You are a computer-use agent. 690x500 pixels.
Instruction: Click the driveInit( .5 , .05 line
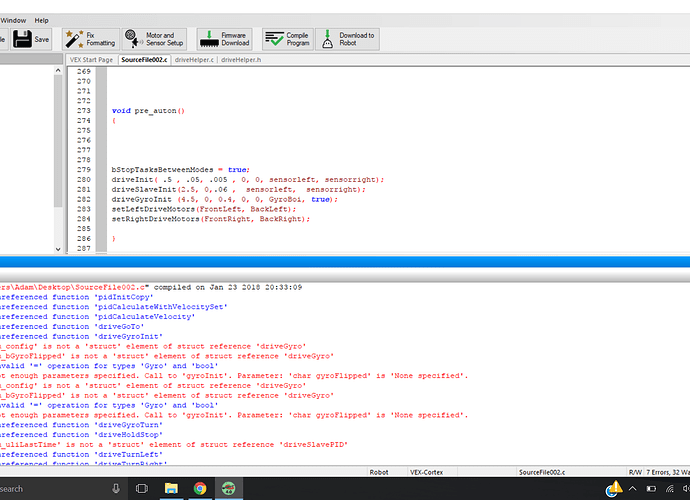point(248,180)
